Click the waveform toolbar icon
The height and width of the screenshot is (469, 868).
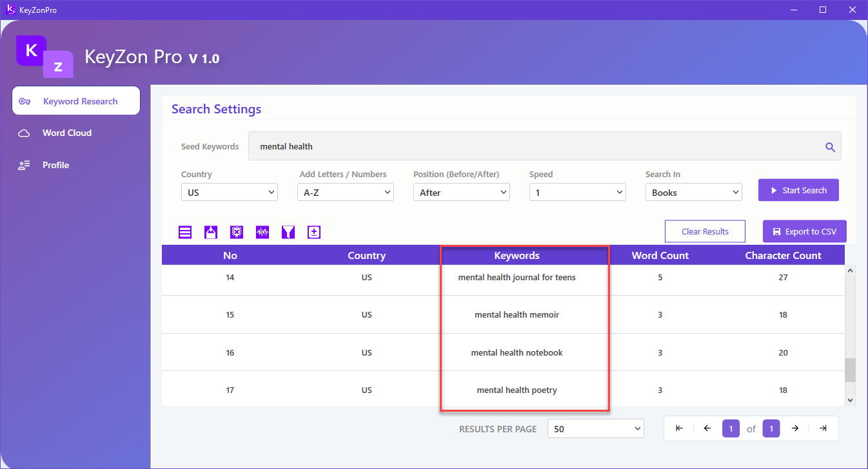coord(262,232)
